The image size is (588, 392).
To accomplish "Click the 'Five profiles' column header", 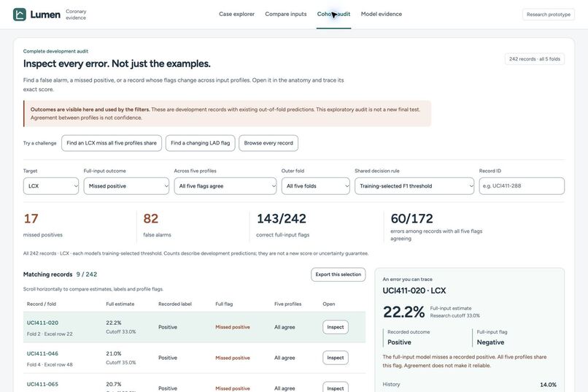I will [287, 304].
